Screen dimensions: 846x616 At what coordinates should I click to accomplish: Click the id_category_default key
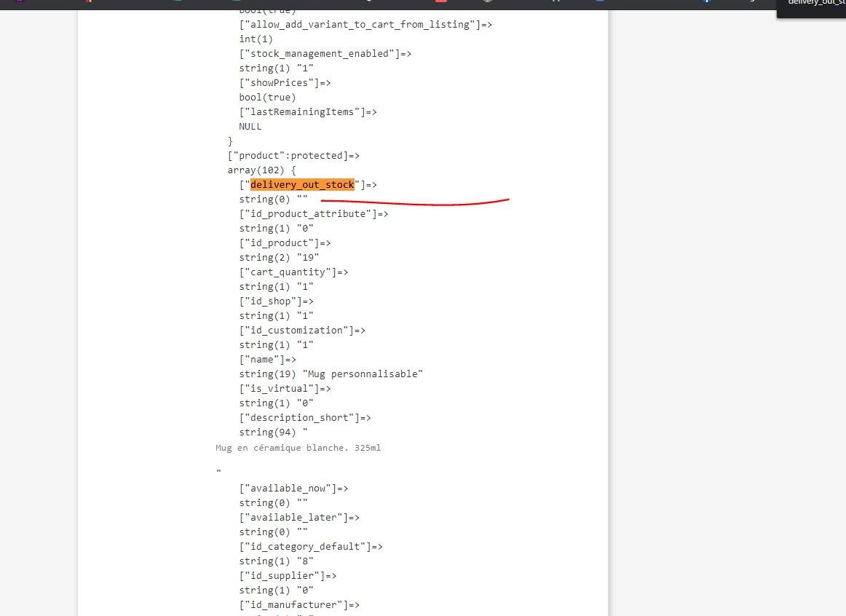[x=311, y=546]
